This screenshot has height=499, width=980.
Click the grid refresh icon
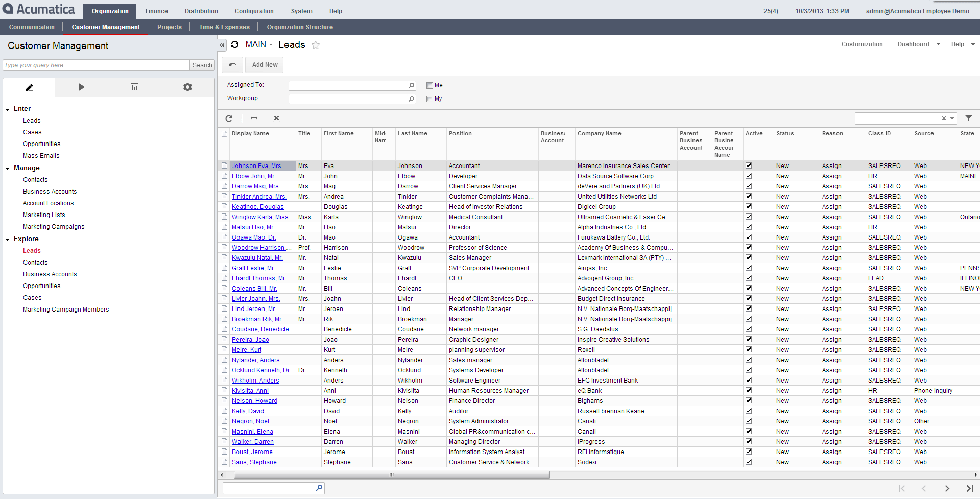(x=229, y=118)
